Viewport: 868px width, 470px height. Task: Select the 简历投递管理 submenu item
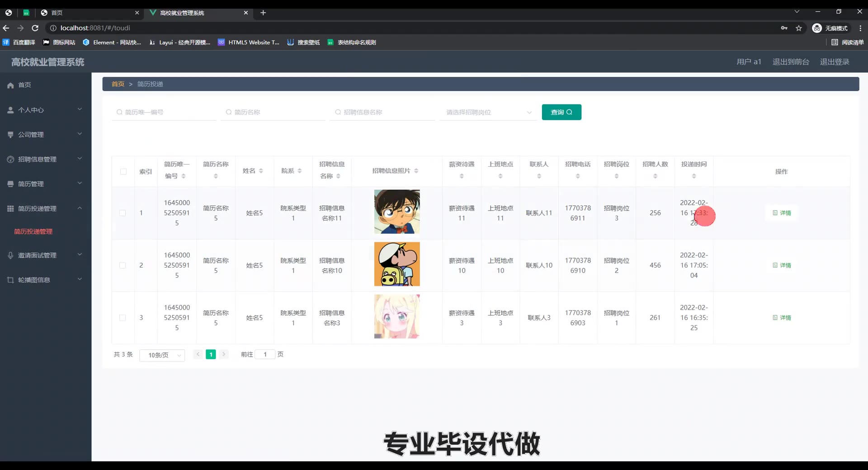[x=33, y=231]
